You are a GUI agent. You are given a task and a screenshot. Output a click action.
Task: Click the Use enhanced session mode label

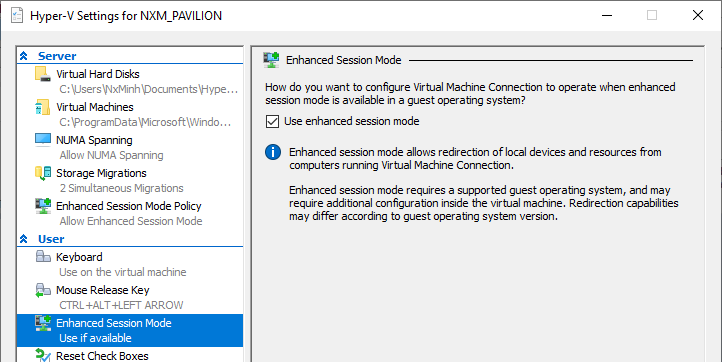352,121
